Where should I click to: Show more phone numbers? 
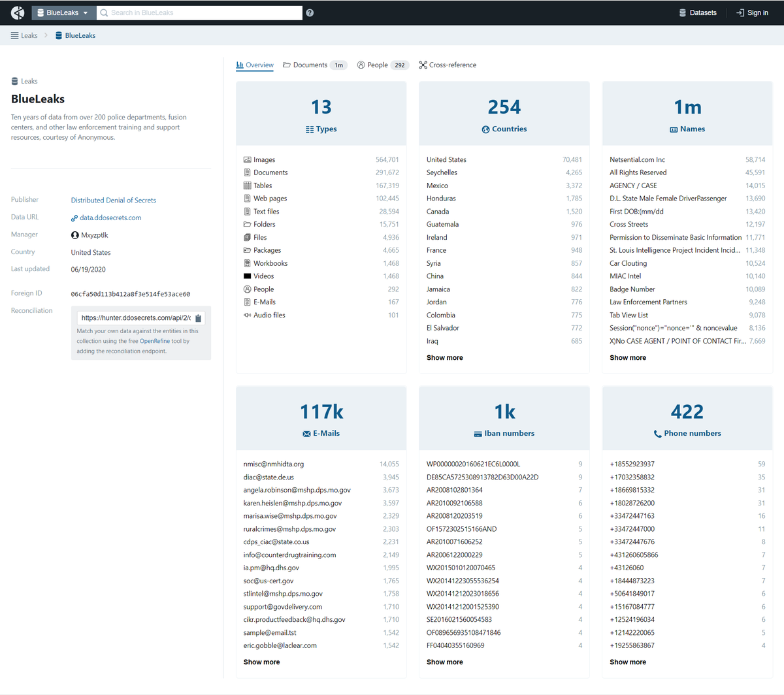pos(628,662)
